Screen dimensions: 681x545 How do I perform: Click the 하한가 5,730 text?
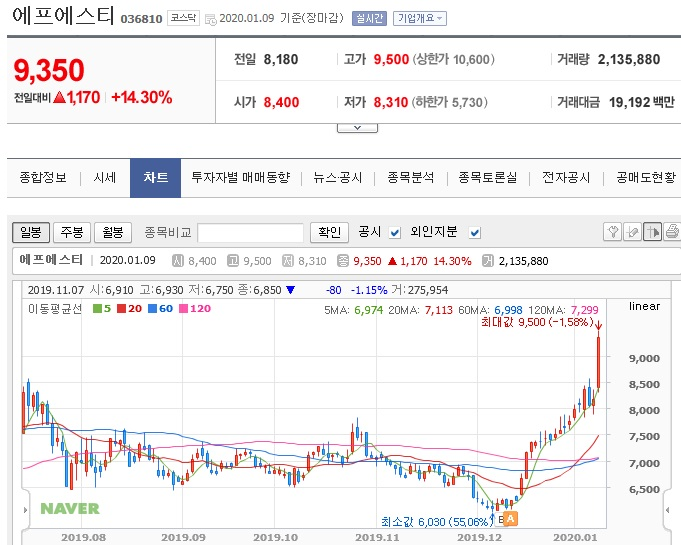pos(450,102)
